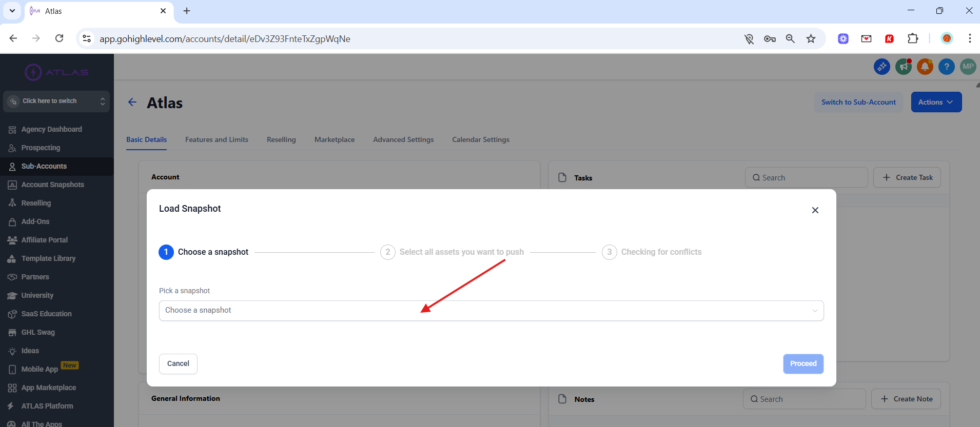980x427 pixels.
Task: Expand the Actions dropdown button
Action: click(936, 102)
